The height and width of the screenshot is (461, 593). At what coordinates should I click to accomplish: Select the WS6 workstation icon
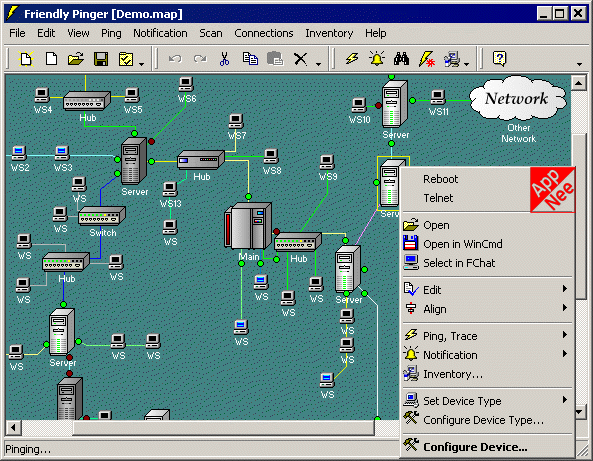(186, 85)
